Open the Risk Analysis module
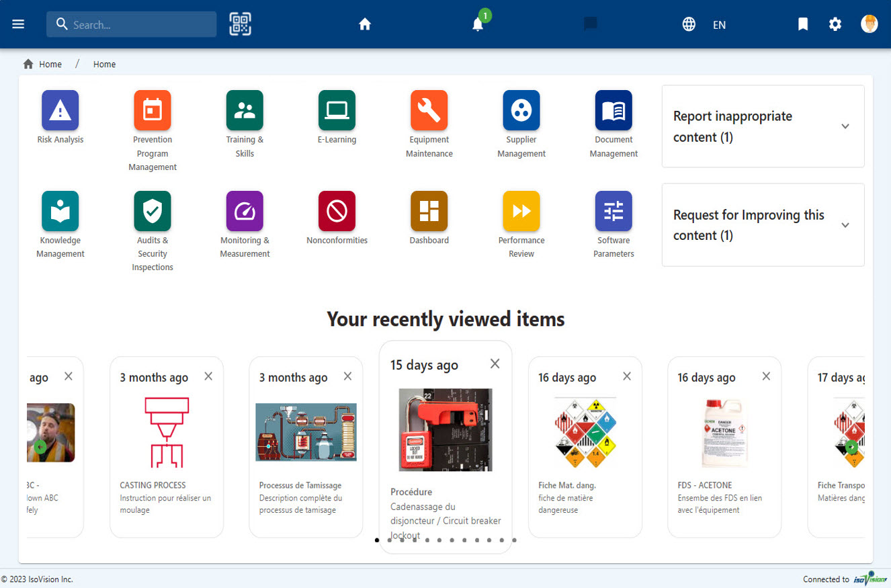The height and width of the screenshot is (588, 891). [60, 110]
